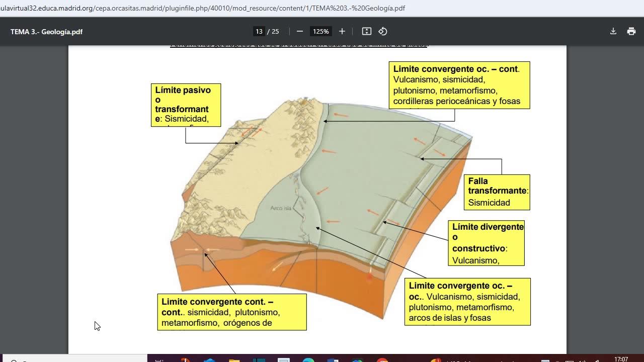Click the 'Falla transformante' yellow label
Image resolution: width=644 pixels, height=362 pixels.
pos(497,192)
